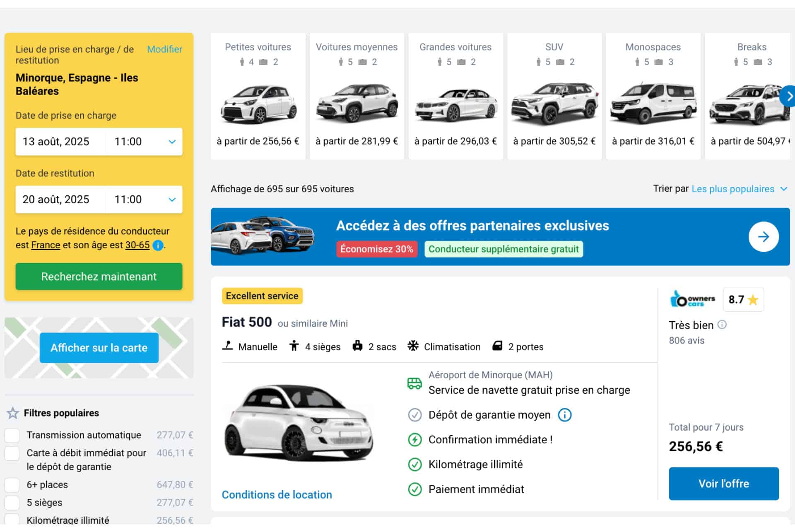This screenshot has width=795, height=532.
Task: Check the Kilométrage illimité filter checkbox
Action: [x=12, y=520]
